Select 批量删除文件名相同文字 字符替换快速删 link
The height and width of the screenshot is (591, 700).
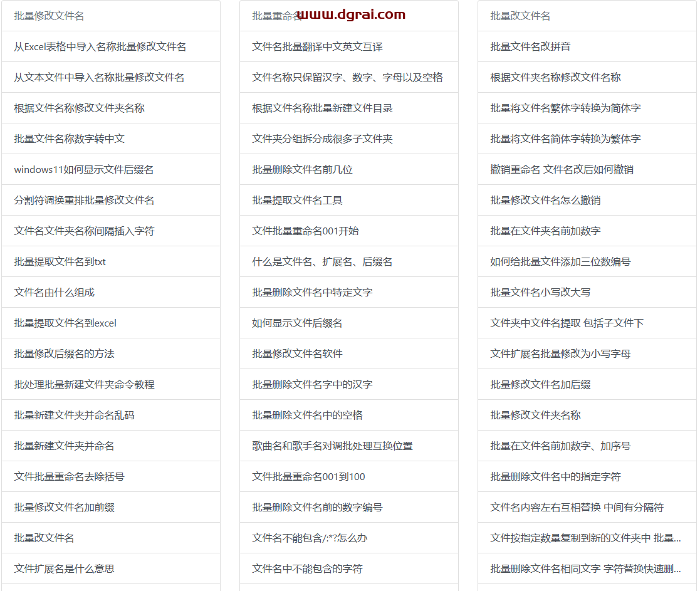click(586, 568)
